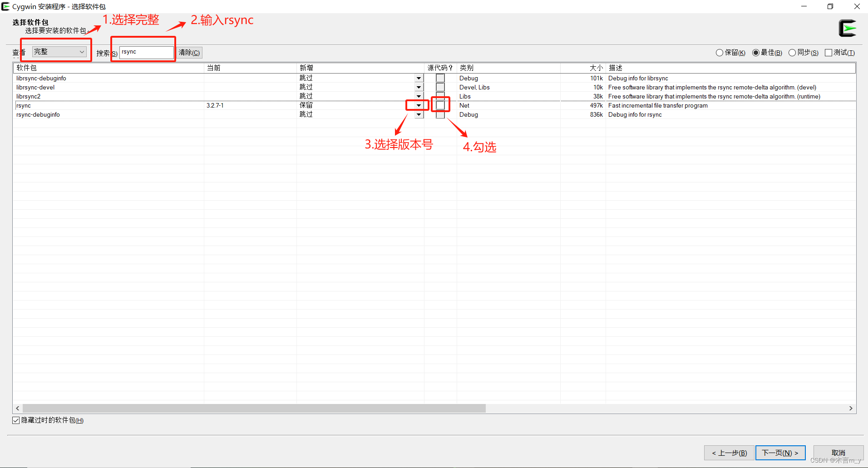The height and width of the screenshot is (468, 868).
Task: Click the Devel, Libs category cell
Action: [x=474, y=87]
